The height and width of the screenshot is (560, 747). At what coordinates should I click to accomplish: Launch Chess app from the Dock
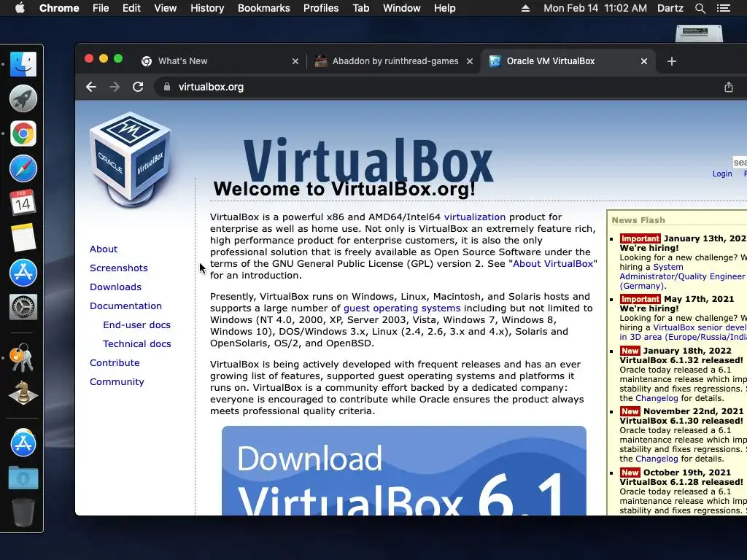pyautogui.click(x=23, y=392)
